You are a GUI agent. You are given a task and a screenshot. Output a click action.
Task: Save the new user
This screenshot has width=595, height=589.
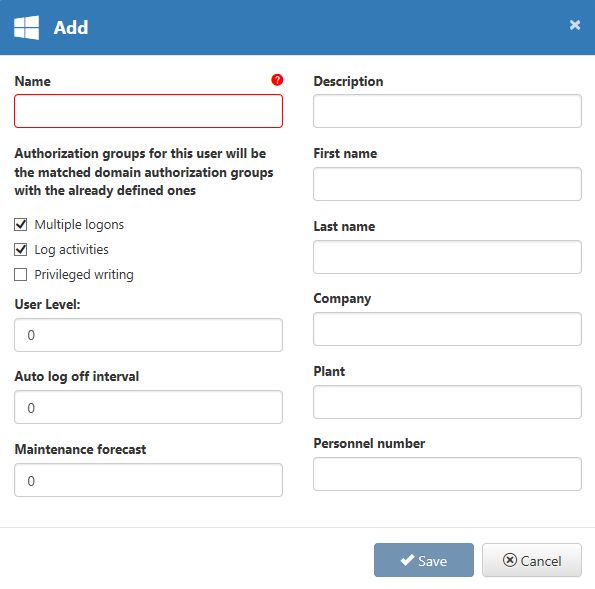coord(423,560)
